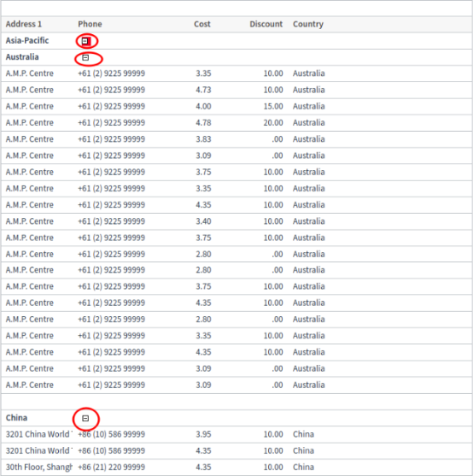Click the Discount column header

(x=266, y=24)
